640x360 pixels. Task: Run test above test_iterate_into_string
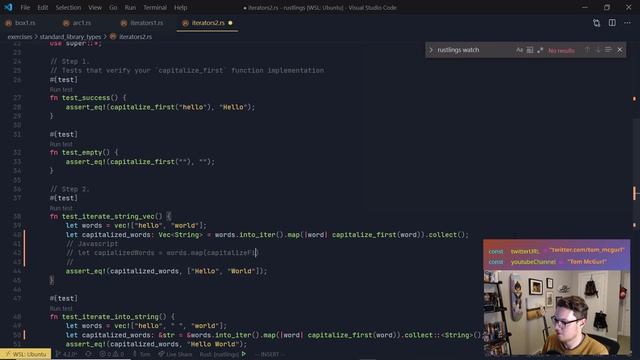(61, 308)
